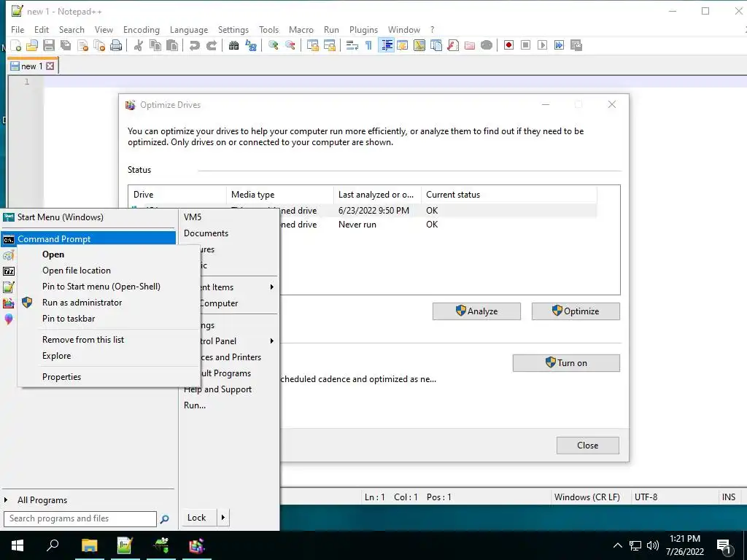Click UTF-8 in the Notepad++ status bar
The image size is (747, 560).
click(646, 497)
